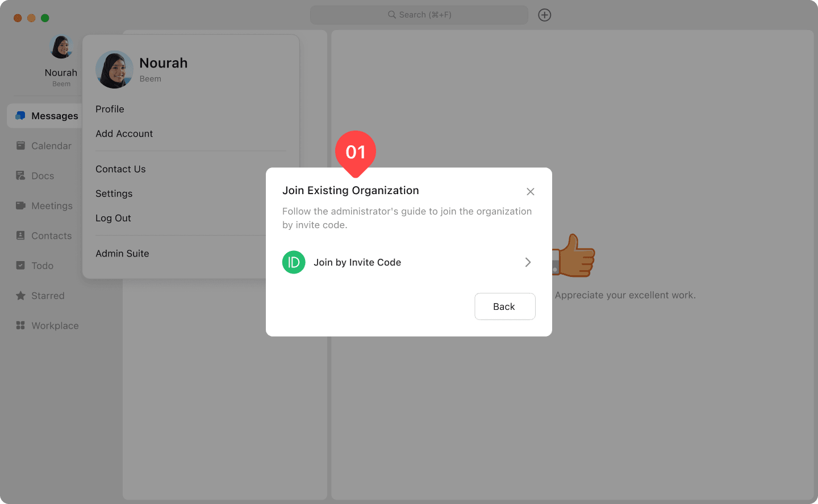
Task: Open Admin Suite from account menu
Action: (122, 254)
